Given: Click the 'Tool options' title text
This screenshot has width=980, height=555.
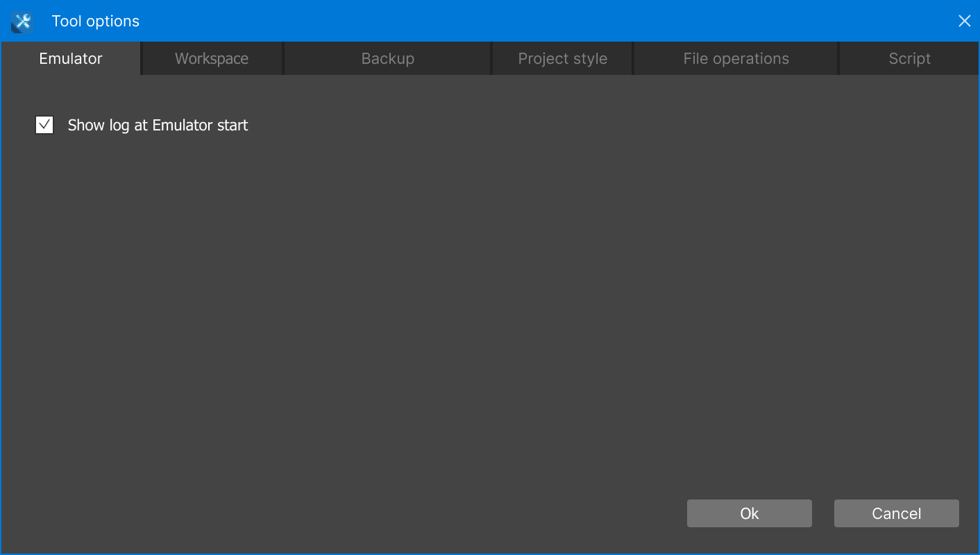Looking at the screenshot, I should click(96, 22).
